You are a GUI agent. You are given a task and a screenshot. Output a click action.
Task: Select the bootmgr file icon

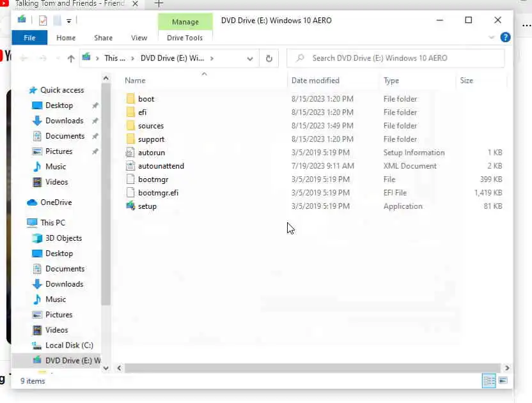point(130,179)
